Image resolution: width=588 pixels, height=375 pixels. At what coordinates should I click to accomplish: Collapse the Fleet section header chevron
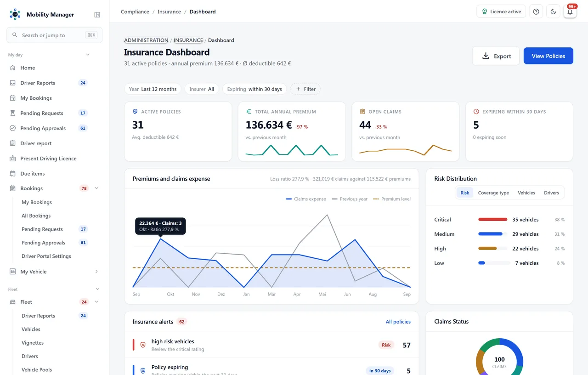(97, 289)
